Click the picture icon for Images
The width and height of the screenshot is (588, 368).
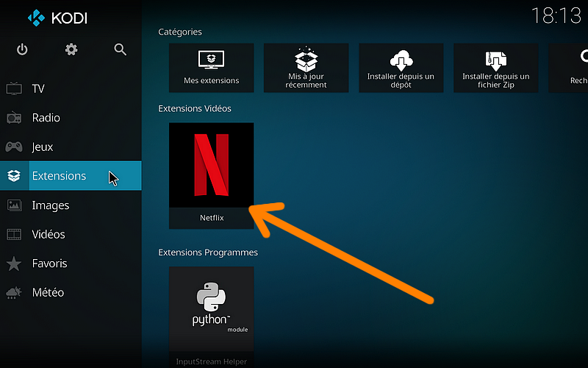[14, 205]
